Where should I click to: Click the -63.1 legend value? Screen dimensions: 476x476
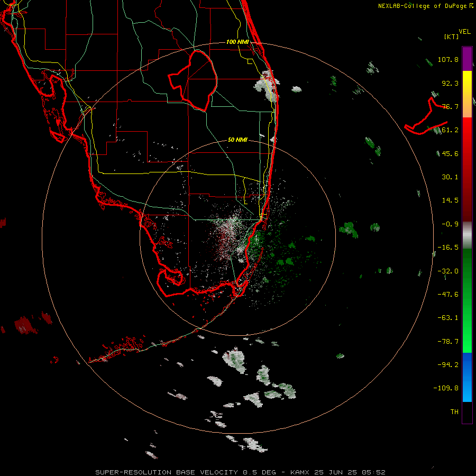[448, 318]
